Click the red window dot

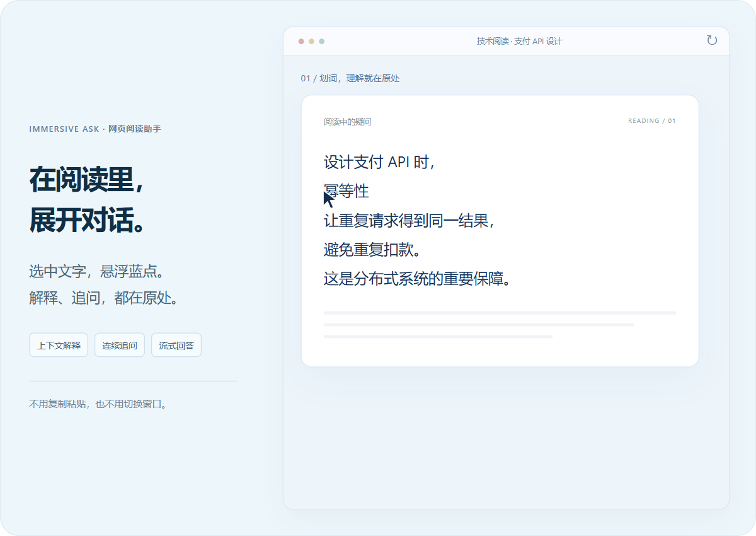(301, 42)
